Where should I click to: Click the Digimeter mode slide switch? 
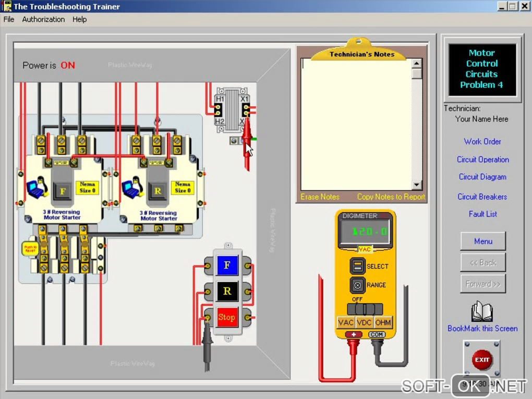coord(365,309)
